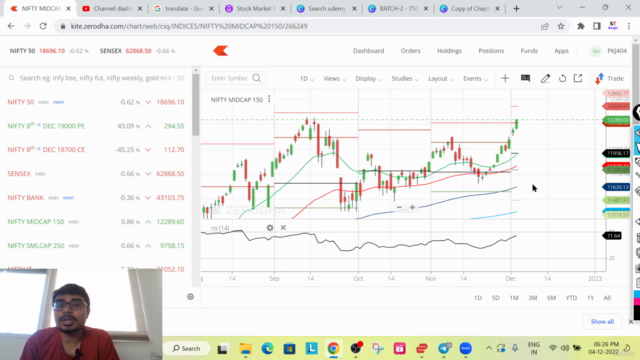Viewport: 640px width, 360px height.
Task: Open the Positions page
Action: click(x=491, y=51)
